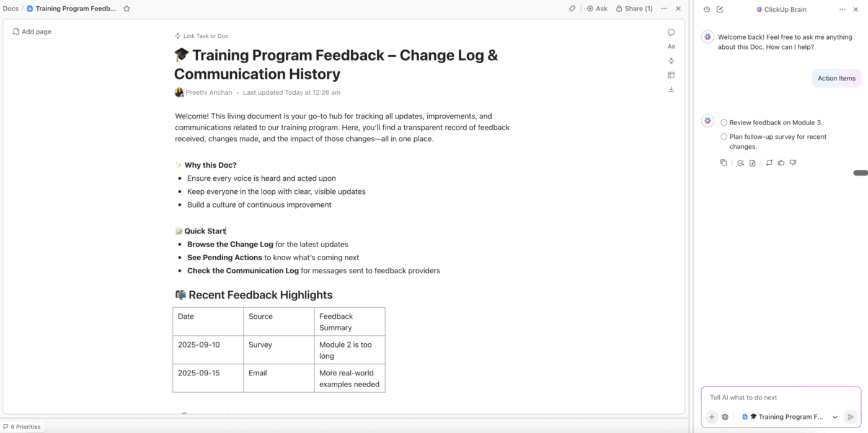Select 'More real-world examples needed' cell
This screenshot has height=433, width=868.
point(350,378)
